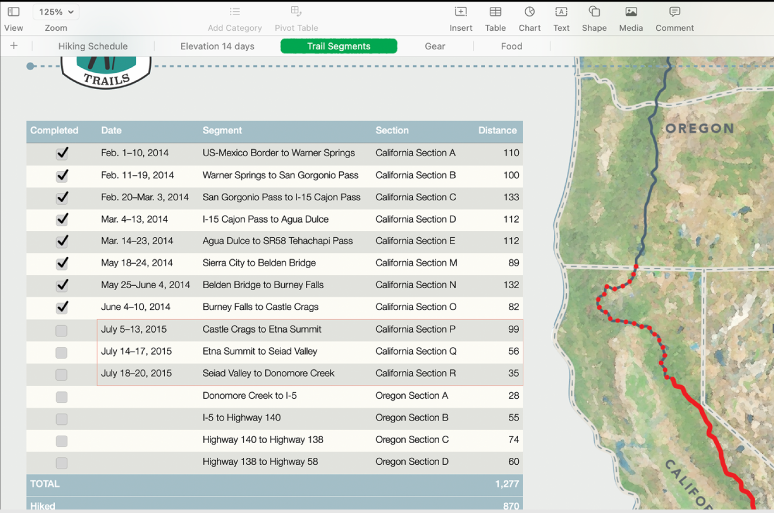
Task: Expand the 125% zoom dropdown
Action: click(x=56, y=12)
